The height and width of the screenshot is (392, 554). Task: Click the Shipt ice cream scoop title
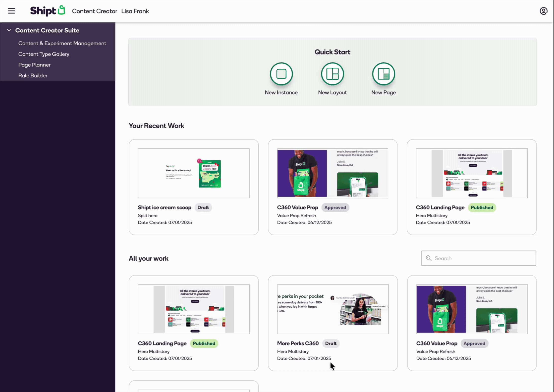tap(165, 207)
